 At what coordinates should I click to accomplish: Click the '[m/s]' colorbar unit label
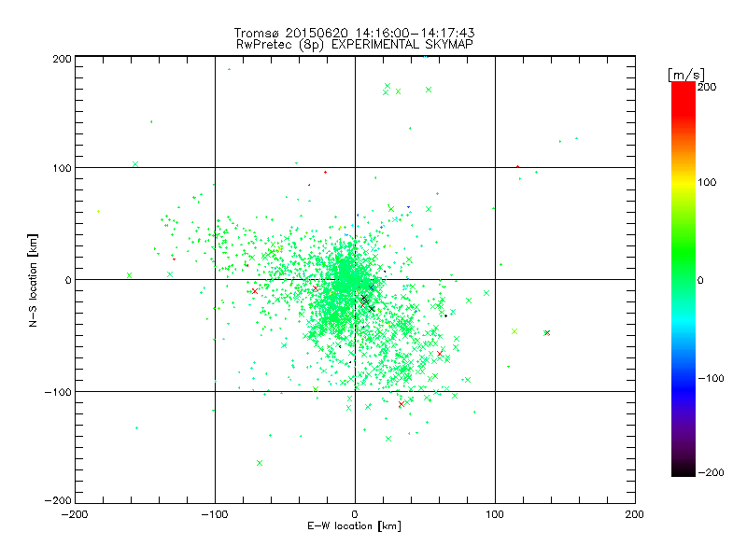[x=686, y=75]
